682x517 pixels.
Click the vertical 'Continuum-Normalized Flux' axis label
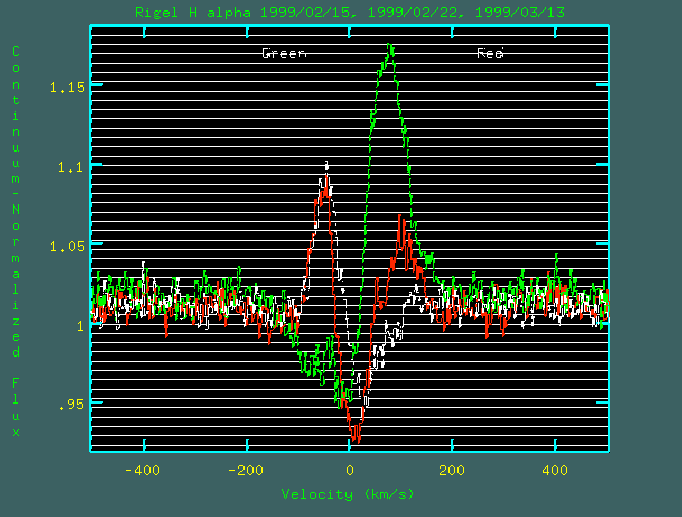coord(16,240)
